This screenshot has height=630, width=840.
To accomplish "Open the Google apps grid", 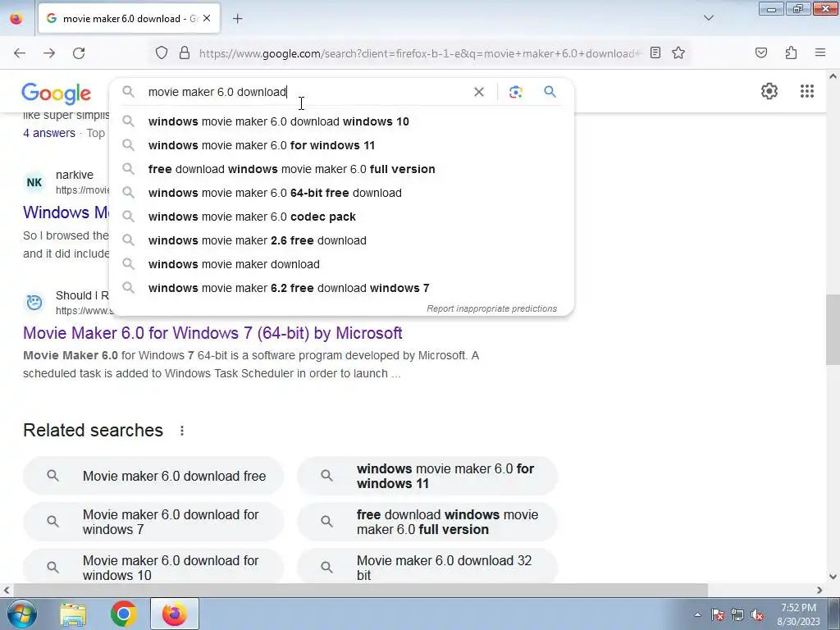I will [807, 91].
